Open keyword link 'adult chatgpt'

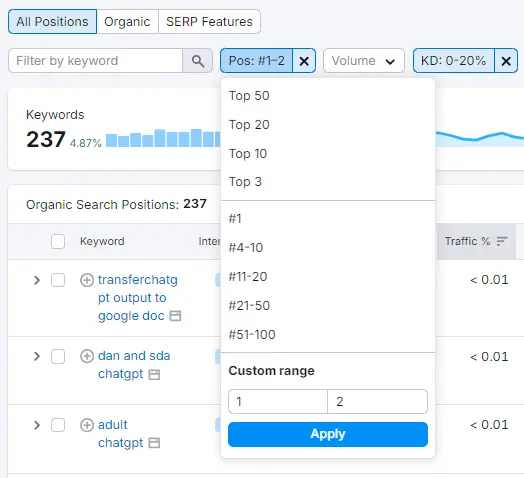coord(120,434)
